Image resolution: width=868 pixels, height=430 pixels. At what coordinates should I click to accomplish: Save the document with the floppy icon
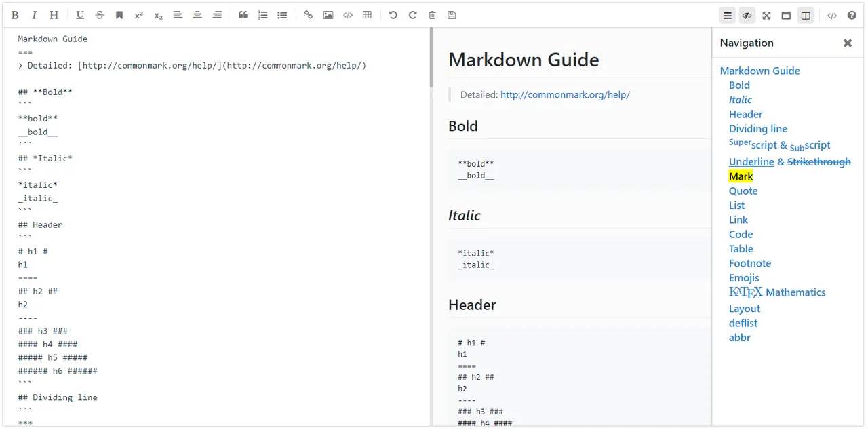[452, 15]
